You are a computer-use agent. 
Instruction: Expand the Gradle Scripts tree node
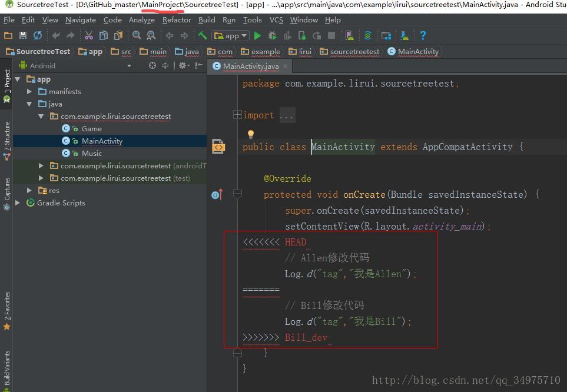(18, 203)
